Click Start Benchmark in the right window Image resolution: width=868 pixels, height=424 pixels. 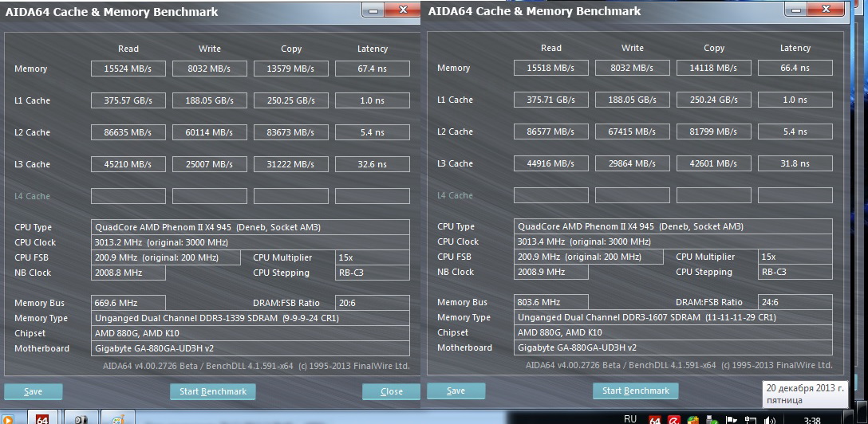click(636, 391)
